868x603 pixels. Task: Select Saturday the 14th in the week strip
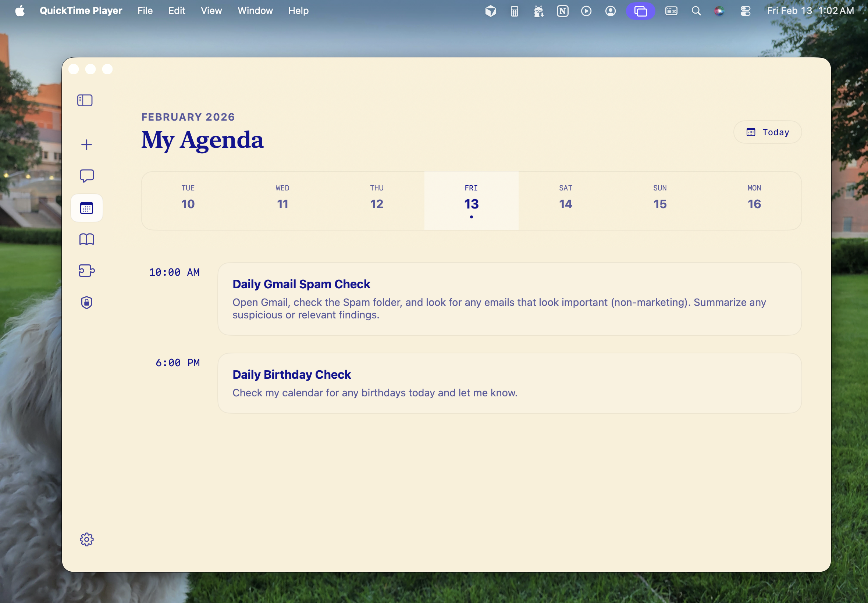[x=565, y=200]
